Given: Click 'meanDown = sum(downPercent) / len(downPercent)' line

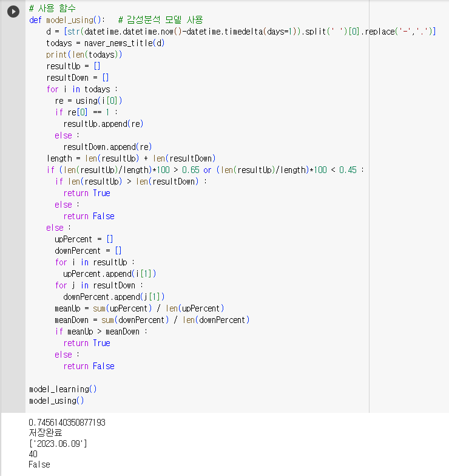Looking at the screenshot, I should [152, 320].
